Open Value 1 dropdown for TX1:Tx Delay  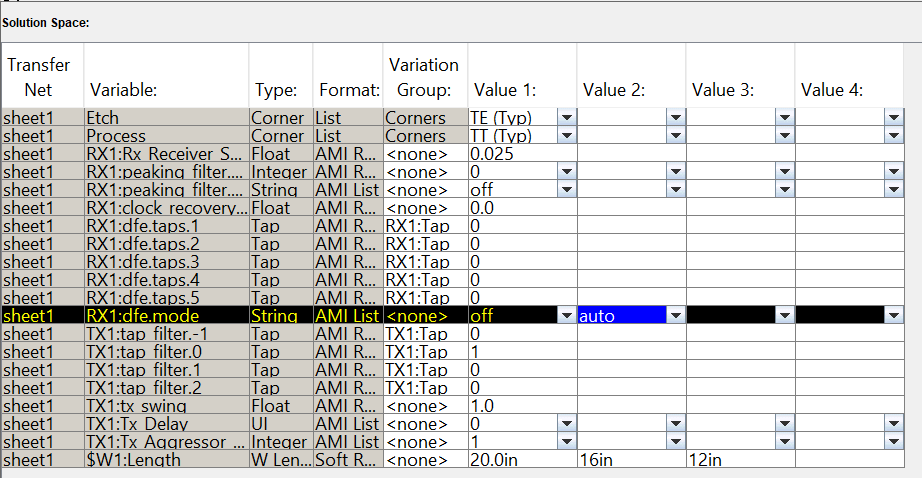pos(566,424)
